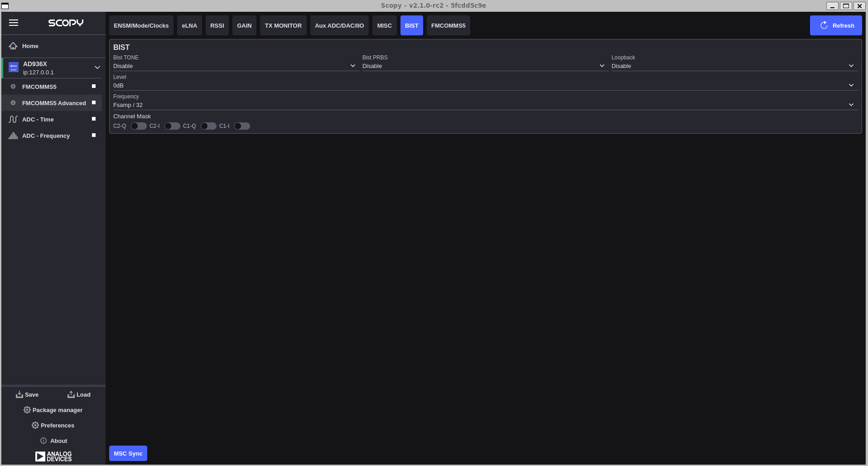Enable the C2-Q channel mask switch

(139, 126)
